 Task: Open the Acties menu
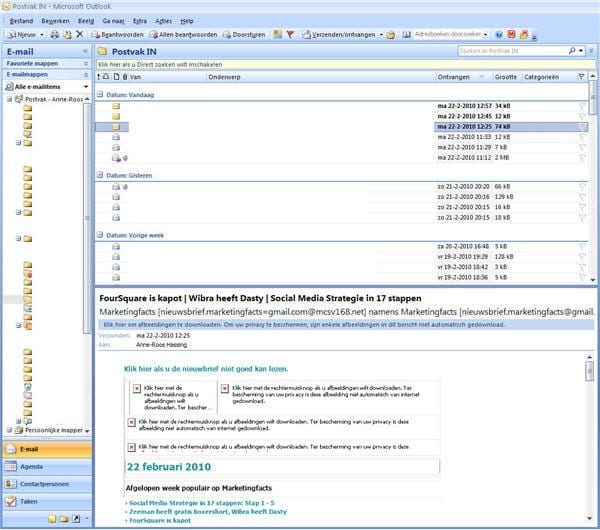[x=163, y=21]
